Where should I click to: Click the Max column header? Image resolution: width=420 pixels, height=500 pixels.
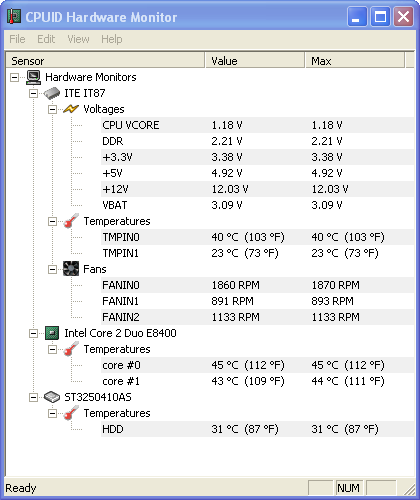355,61
